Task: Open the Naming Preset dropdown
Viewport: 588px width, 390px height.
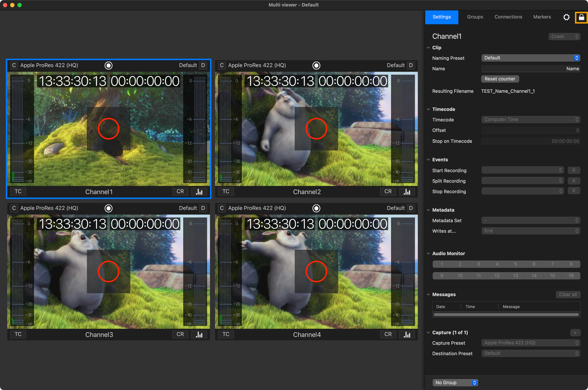Action: pos(531,58)
